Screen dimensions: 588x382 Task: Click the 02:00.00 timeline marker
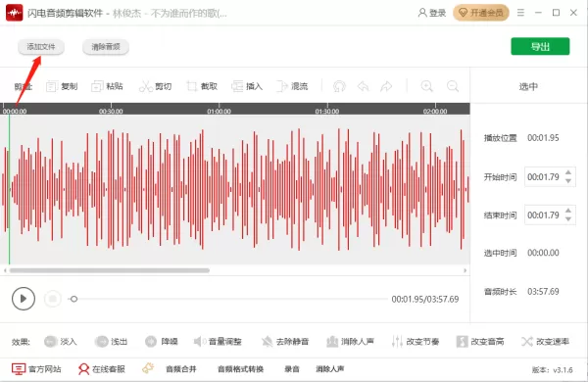435,112
